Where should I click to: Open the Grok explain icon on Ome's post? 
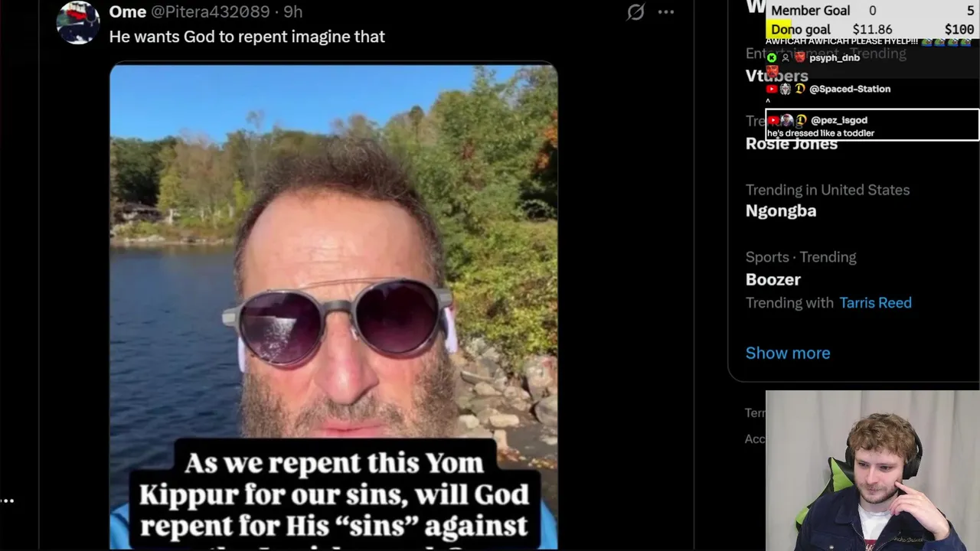(635, 12)
